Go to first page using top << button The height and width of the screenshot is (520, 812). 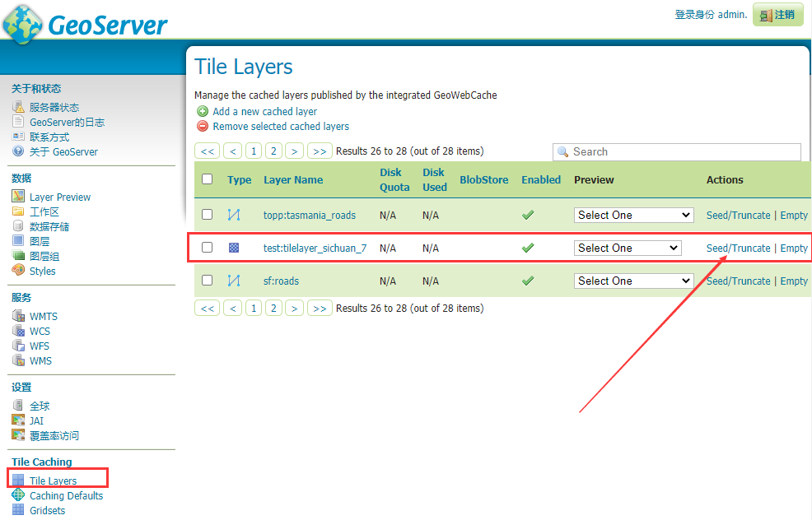point(208,151)
